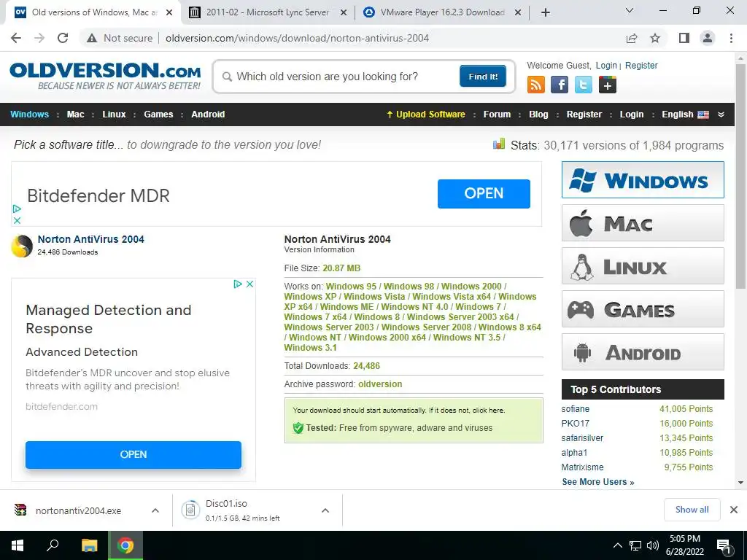747x560 pixels.
Task: Select Windows in the navigation bar
Action: pyautogui.click(x=29, y=114)
